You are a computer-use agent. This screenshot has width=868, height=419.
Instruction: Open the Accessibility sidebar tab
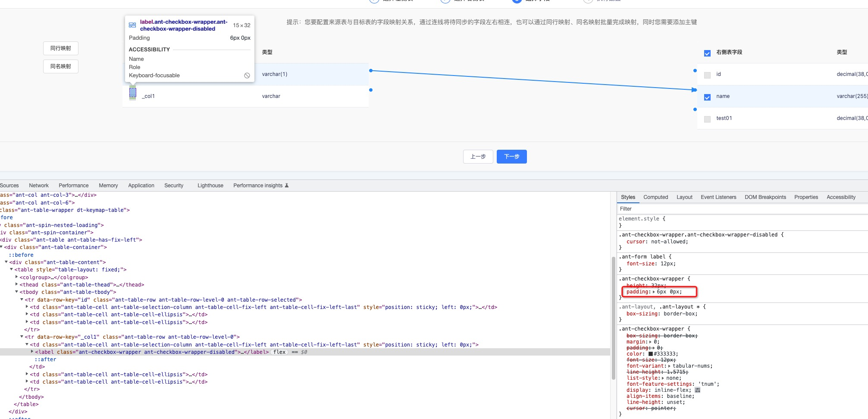click(x=841, y=197)
